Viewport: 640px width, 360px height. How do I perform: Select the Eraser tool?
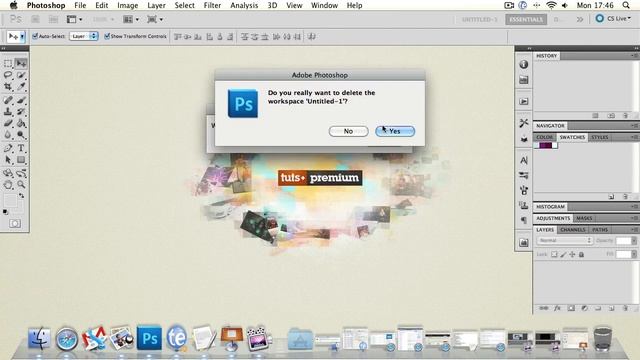click(8, 123)
